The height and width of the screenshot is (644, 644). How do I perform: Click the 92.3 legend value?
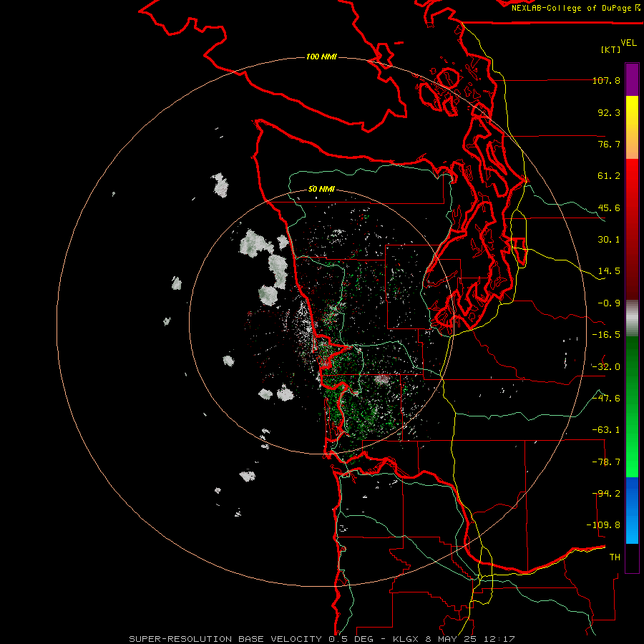(x=609, y=112)
